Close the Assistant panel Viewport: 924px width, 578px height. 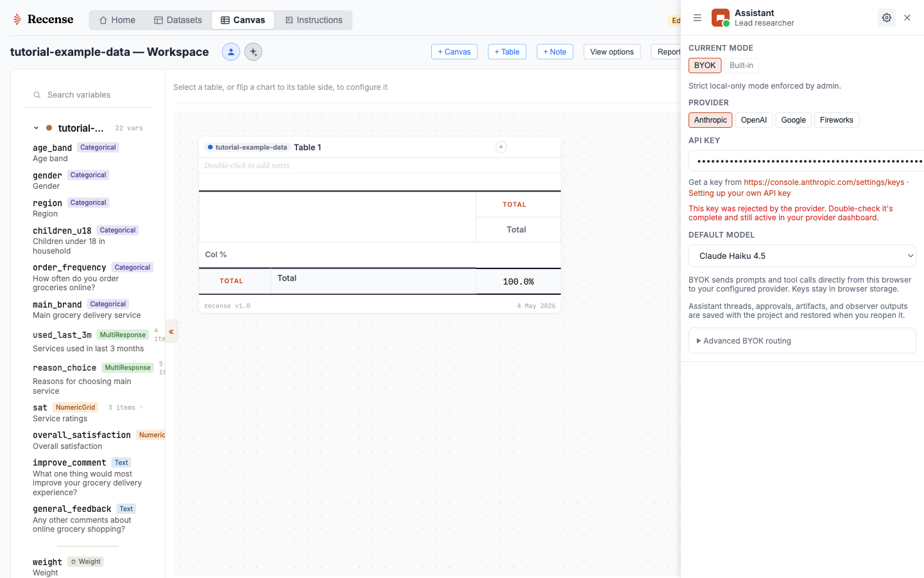click(907, 18)
